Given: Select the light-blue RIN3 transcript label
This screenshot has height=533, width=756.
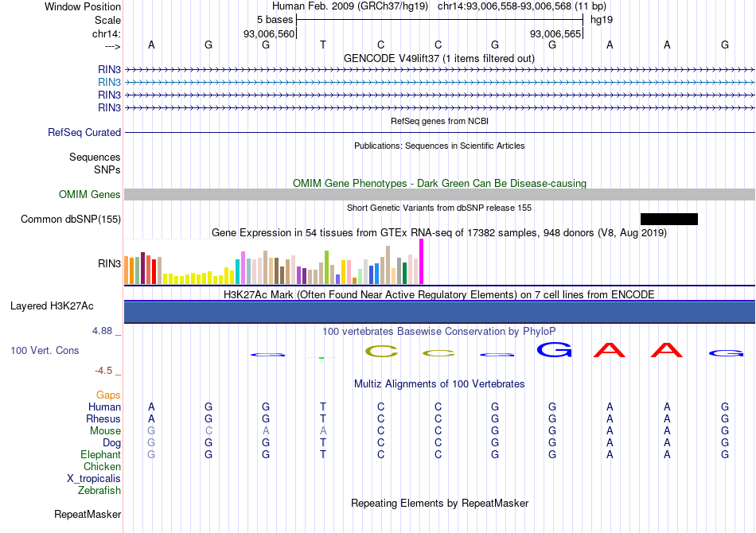Looking at the screenshot, I should [x=109, y=83].
